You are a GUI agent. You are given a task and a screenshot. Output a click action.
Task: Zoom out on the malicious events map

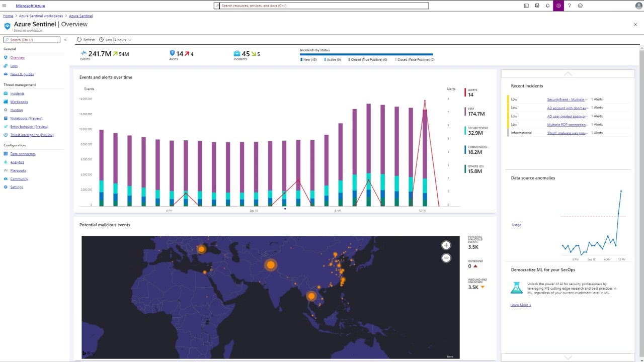(446, 258)
